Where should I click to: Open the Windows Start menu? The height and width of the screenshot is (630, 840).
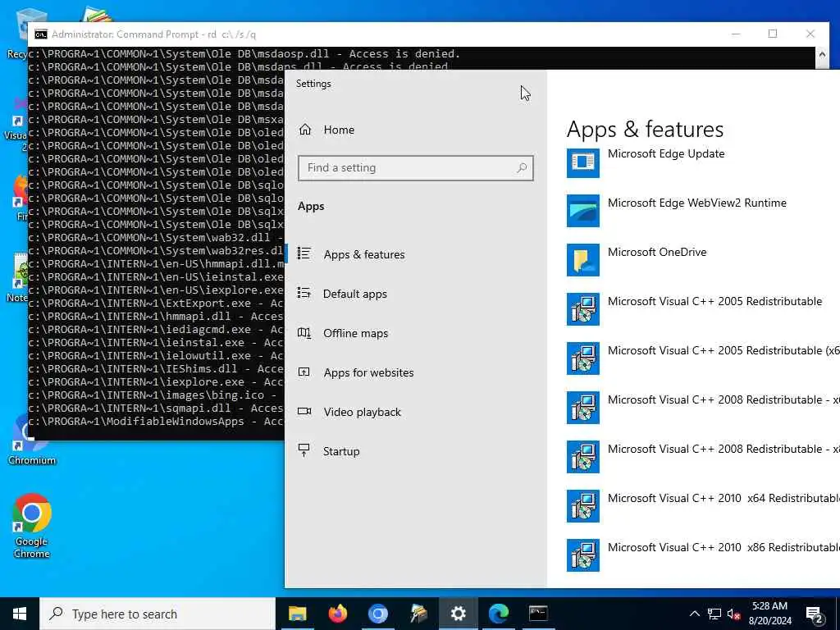click(20, 614)
